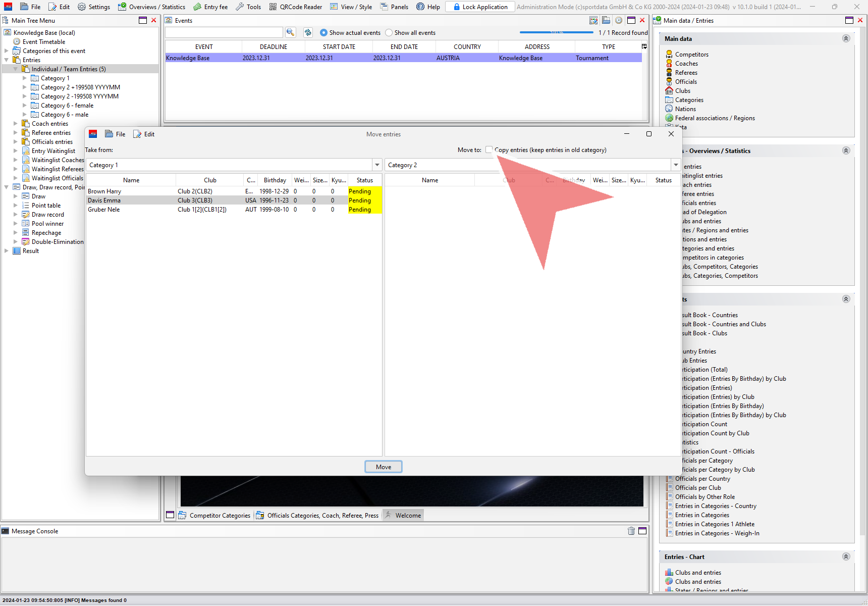Screen dimensions: 868x606
Task: Click the trash icon in Message Console
Action: click(631, 531)
